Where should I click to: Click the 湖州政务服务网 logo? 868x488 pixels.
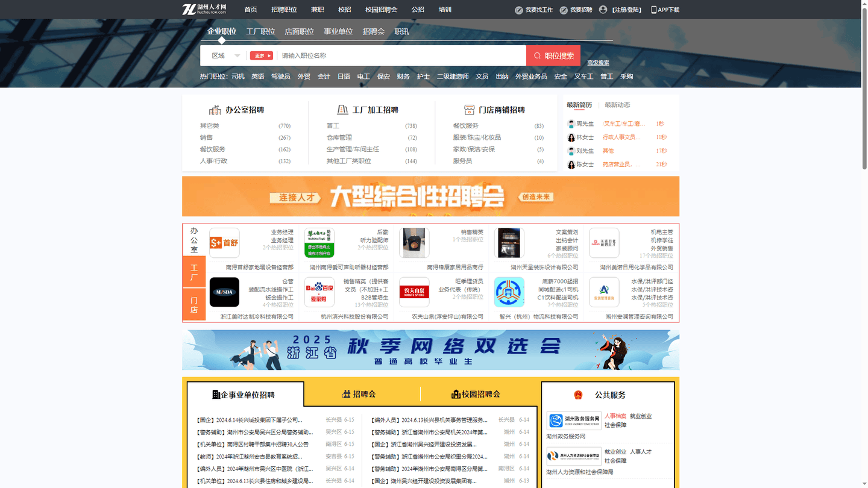pyautogui.click(x=574, y=421)
